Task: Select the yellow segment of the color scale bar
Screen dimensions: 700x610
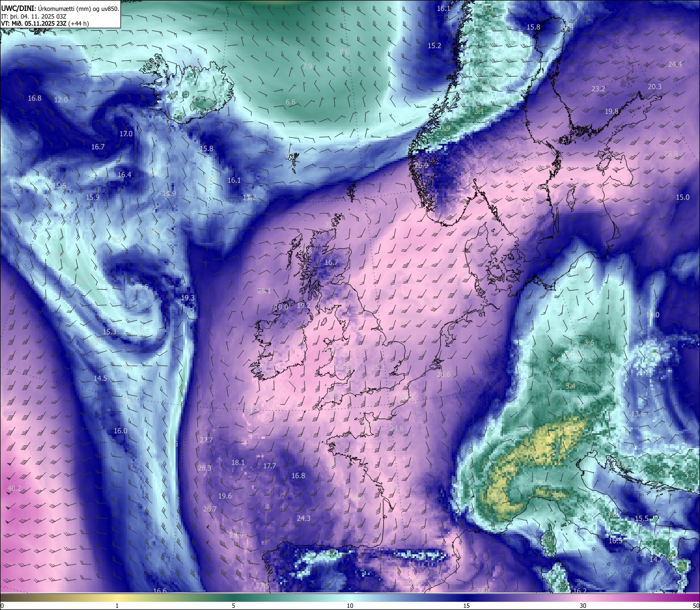Action: pyautogui.click(x=118, y=597)
